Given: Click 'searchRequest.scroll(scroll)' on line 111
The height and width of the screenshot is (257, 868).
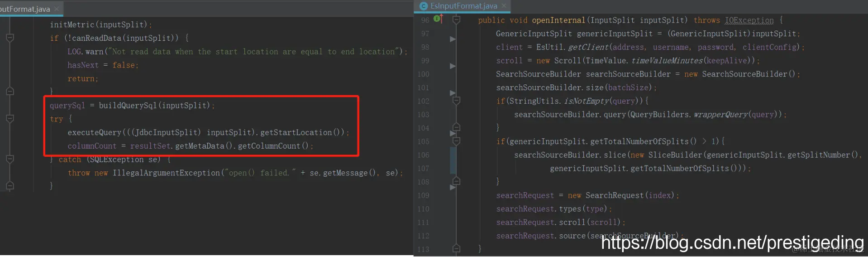Looking at the screenshot, I should click(x=558, y=222).
